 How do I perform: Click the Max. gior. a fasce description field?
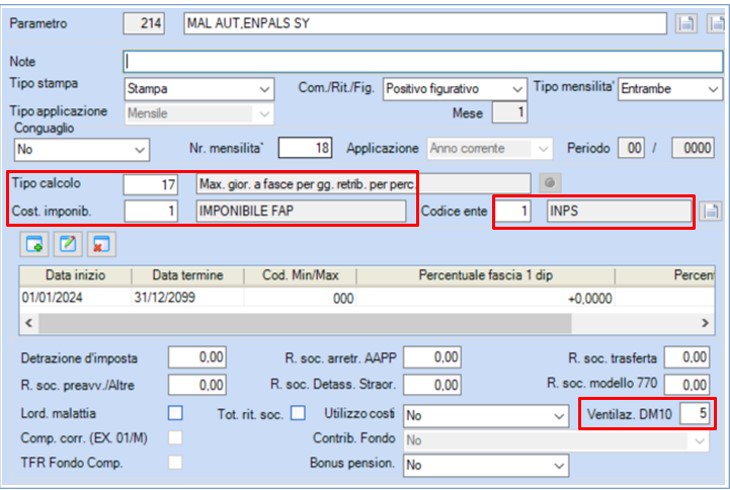pos(363,184)
